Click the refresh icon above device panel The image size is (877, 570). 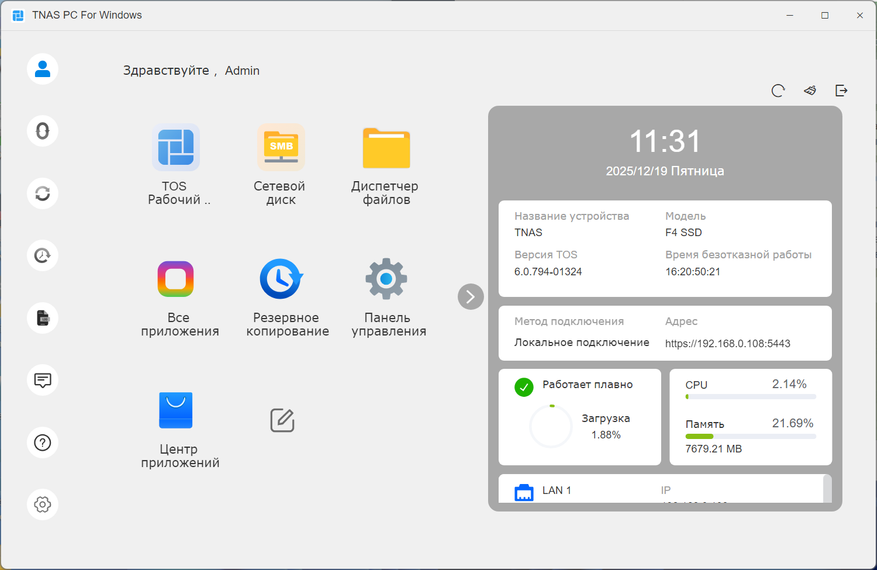point(778,91)
